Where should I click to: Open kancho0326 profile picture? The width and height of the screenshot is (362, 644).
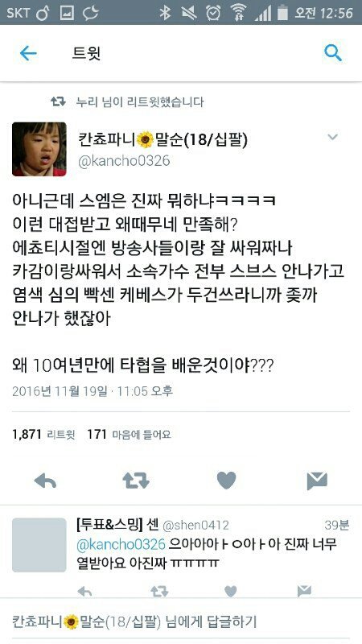tap(39, 149)
